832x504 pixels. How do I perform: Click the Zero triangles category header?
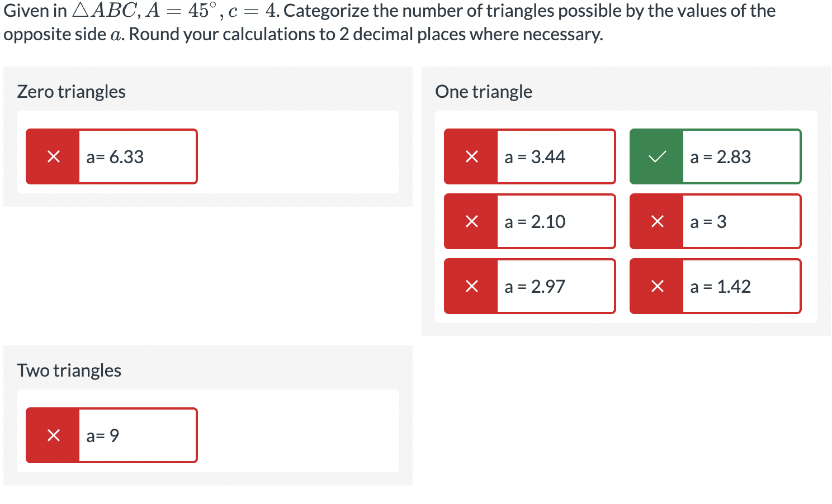tap(71, 91)
